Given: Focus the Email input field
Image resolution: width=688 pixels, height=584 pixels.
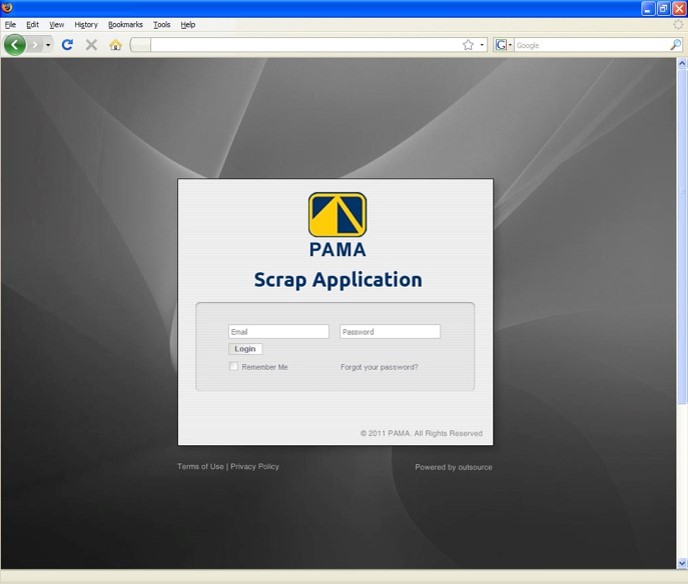Looking at the screenshot, I should (x=278, y=332).
